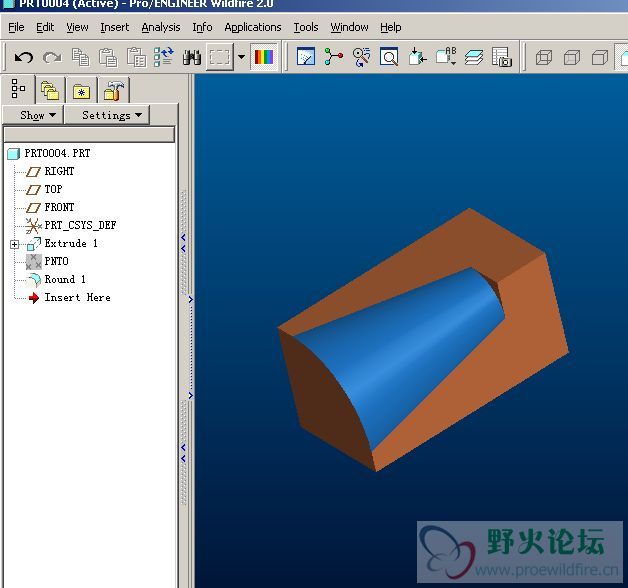This screenshot has height=588, width=628.
Task: Open the Insert menu
Action: click(x=115, y=27)
